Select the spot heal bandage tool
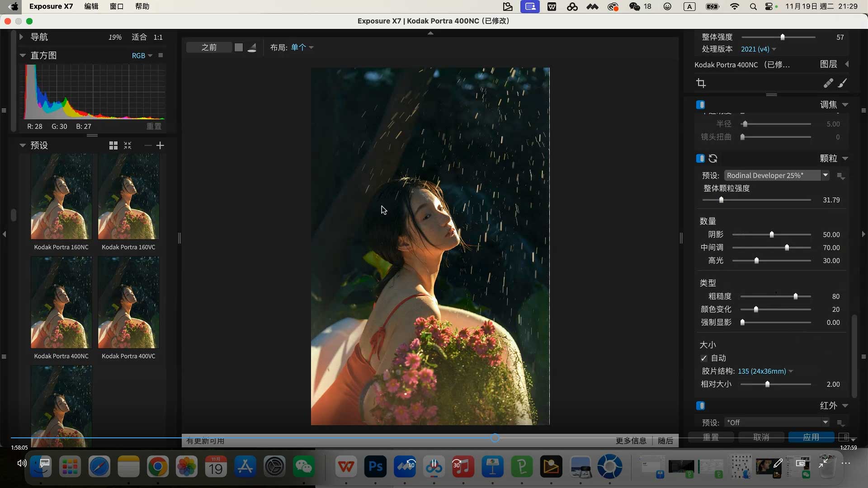This screenshot has height=488, width=868. (x=828, y=83)
